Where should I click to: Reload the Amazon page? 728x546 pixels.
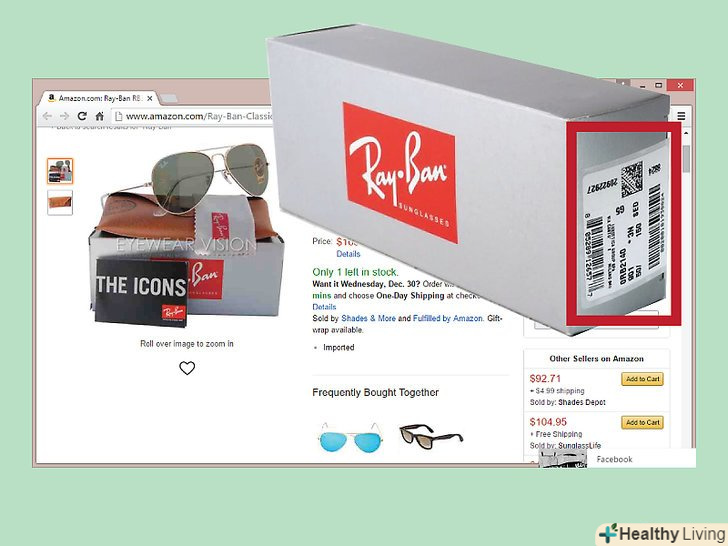tap(82, 116)
